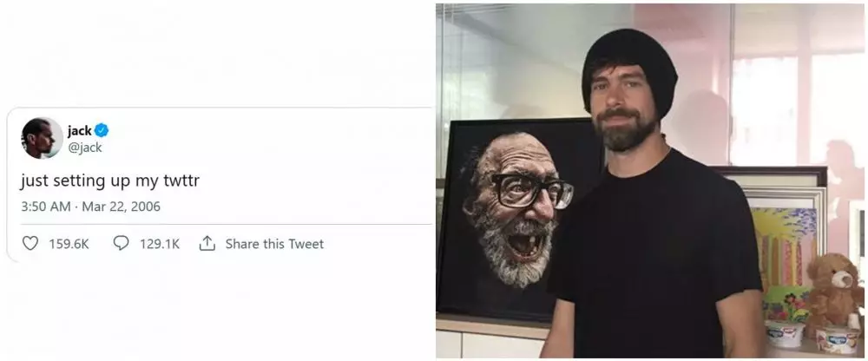Click the blue verified badge
The width and height of the screenshot is (868, 361).
click(x=102, y=131)
